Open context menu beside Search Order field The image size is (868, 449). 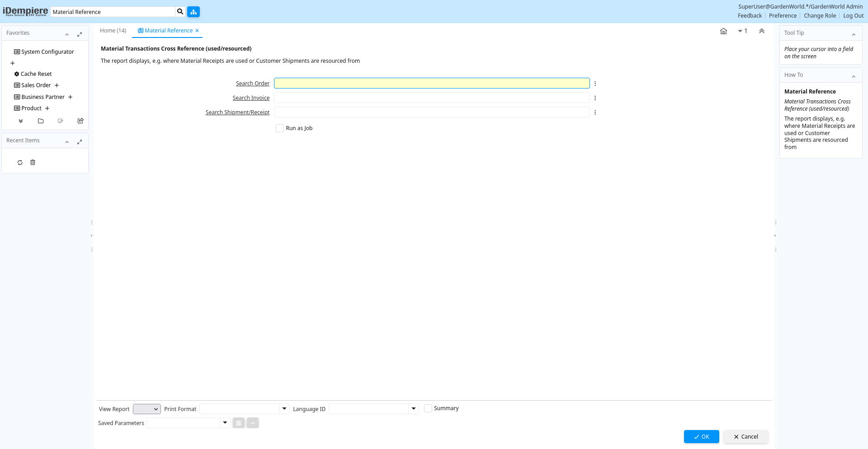(595, 84)
